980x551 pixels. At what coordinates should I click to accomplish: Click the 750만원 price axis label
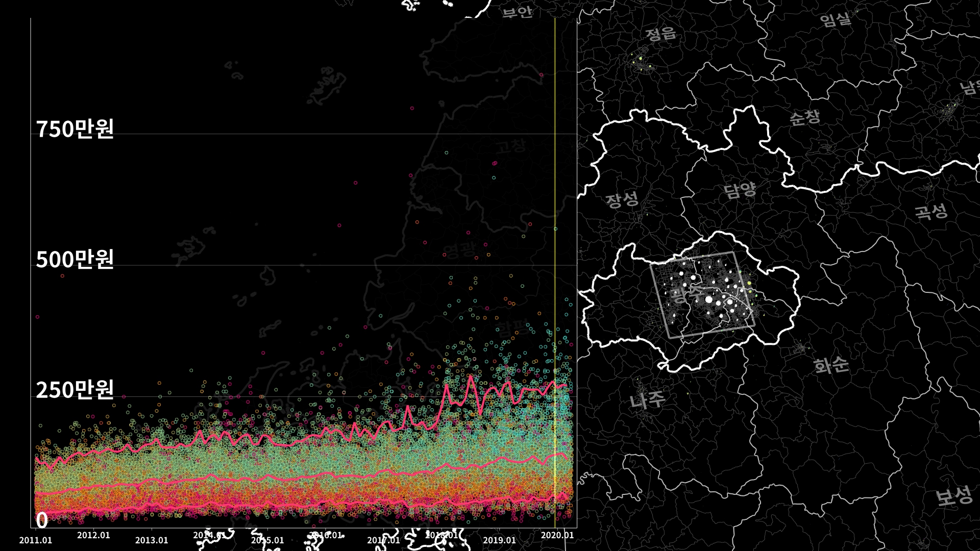click(x=75, y=129)
